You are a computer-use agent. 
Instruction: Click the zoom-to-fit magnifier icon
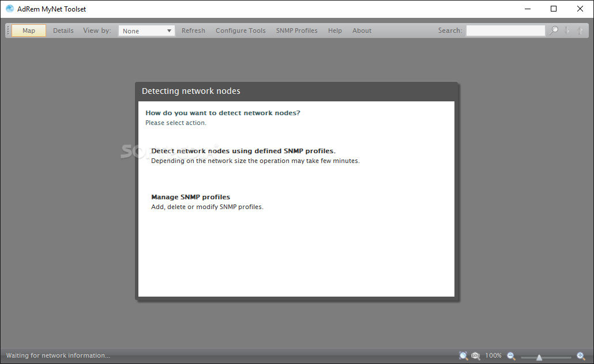(x=463, y=356)
